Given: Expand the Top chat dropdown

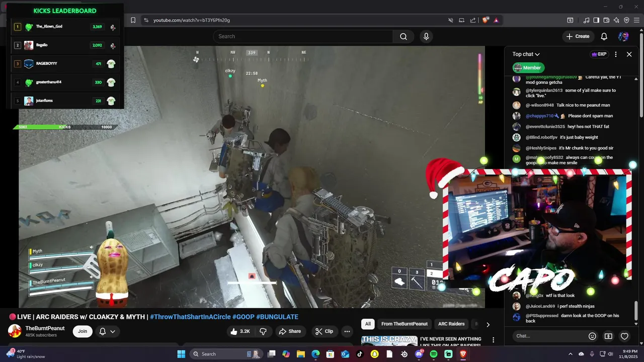Looking at the screenshot, I should 526,54.
